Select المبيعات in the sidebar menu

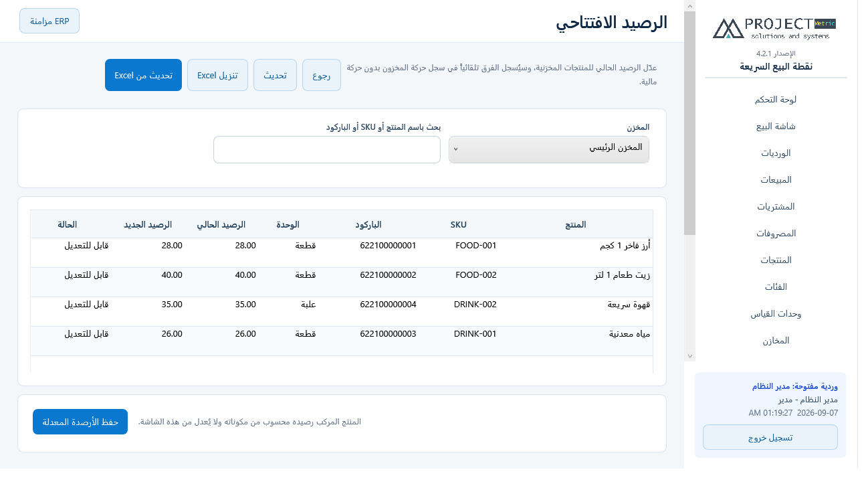(776, 179)
